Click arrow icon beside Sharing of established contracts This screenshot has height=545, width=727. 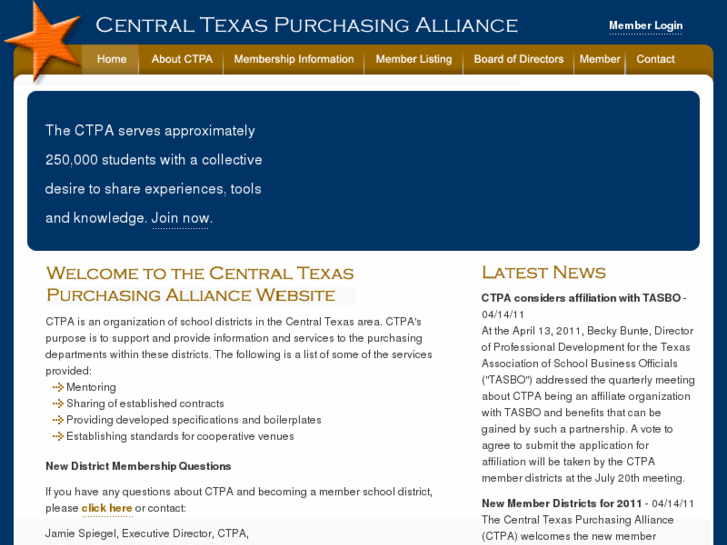point(57,404)
